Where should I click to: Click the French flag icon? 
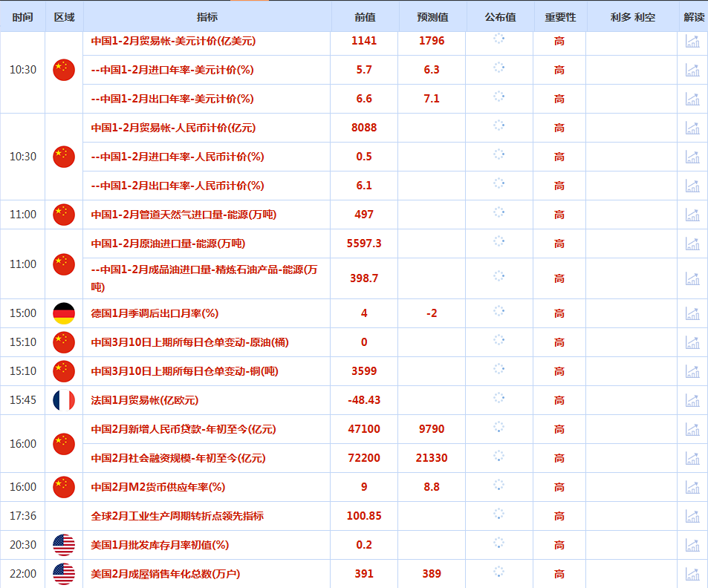coord(64,400)
